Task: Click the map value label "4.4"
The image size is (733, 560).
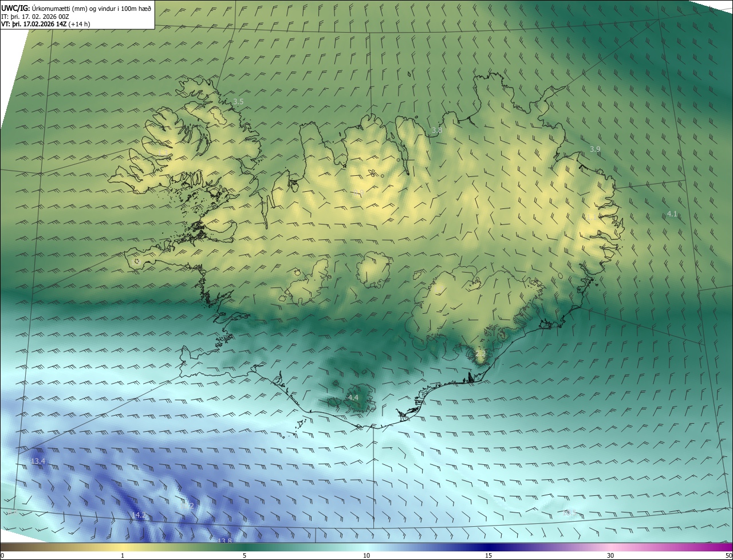Action: tap(353, 397)
